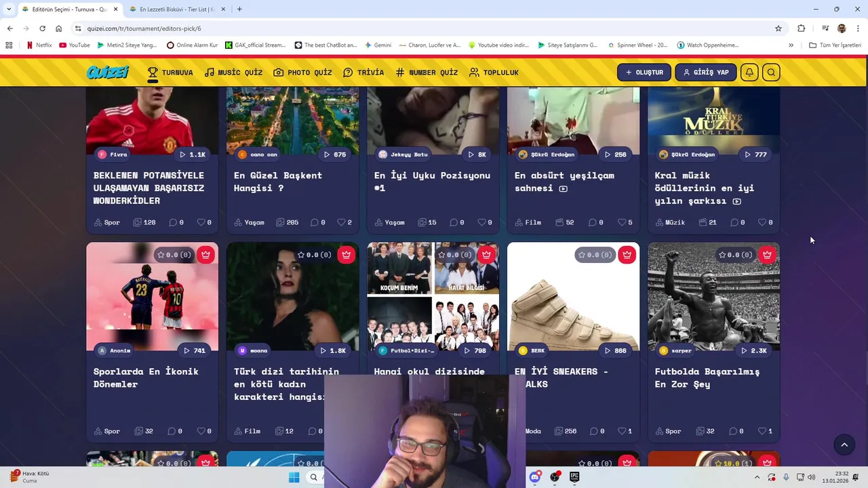Open the crown badge on Sporlarda En İkonik card
868x488 pixels.
pyautogui.click(x=205, y=255)
